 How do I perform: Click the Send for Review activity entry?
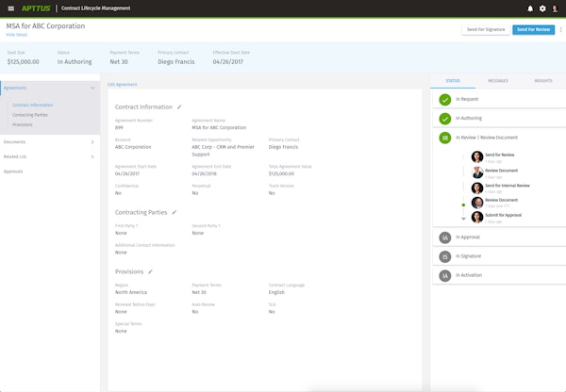point(500,155)
